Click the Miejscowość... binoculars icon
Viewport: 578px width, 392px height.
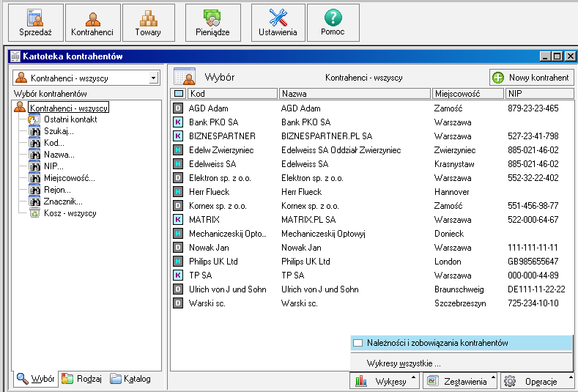pyautogui.click(x=34, y=178)
